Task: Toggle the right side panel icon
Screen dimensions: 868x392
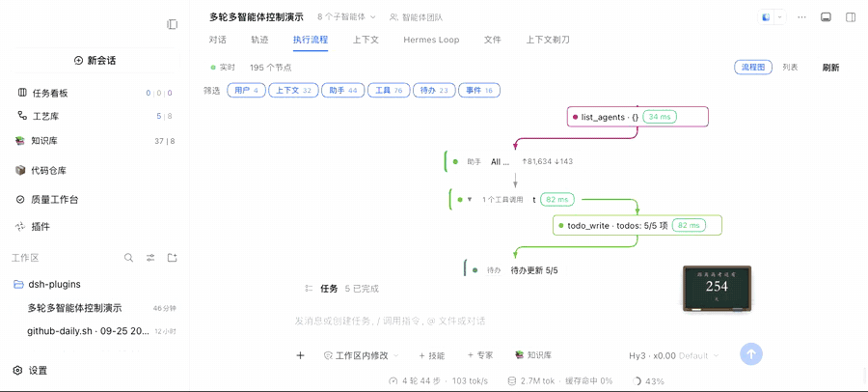Action: point(851,17)
